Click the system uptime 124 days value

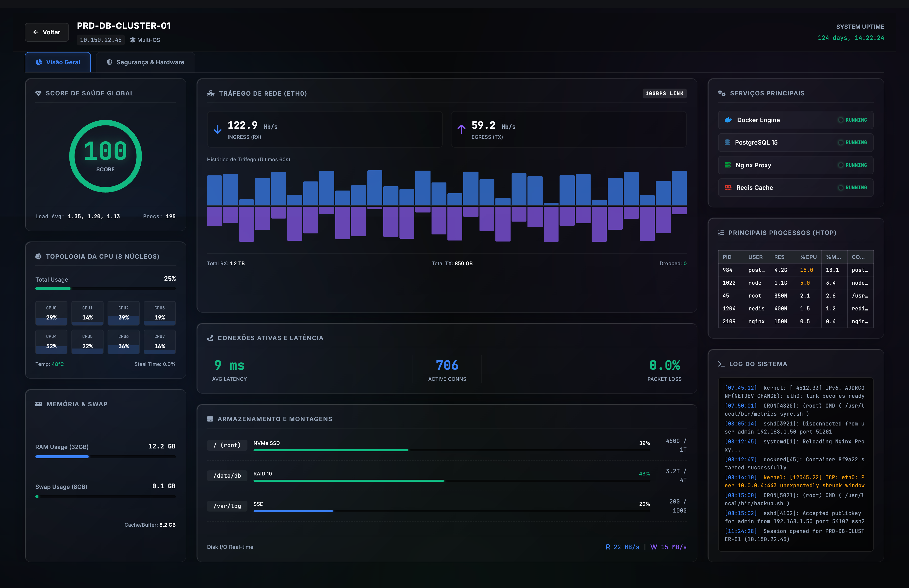851,38
